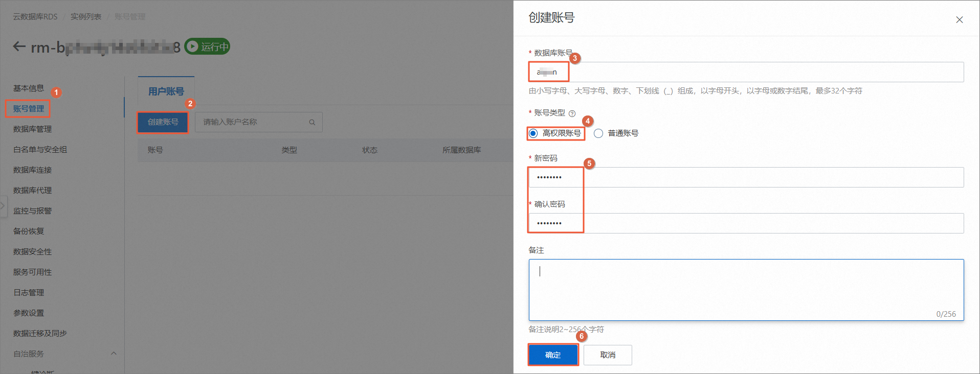
Task: Click the 创建账号 button
Action: (163, 122)
